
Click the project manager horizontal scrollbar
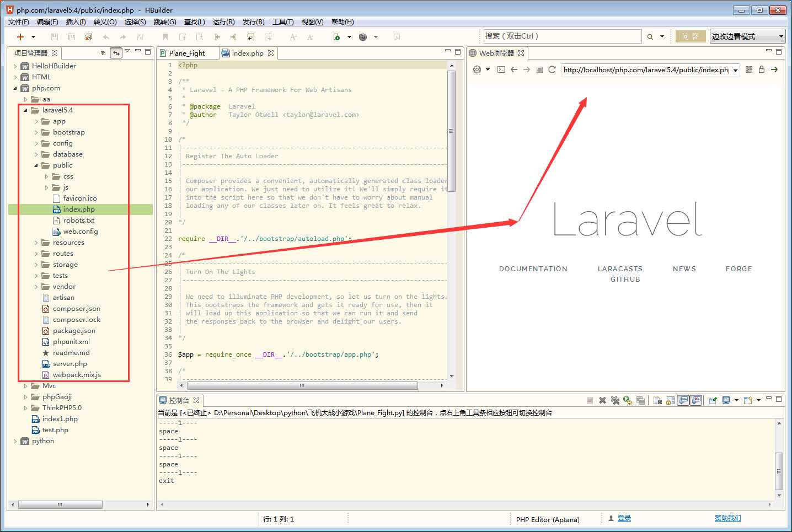[60, 504]
